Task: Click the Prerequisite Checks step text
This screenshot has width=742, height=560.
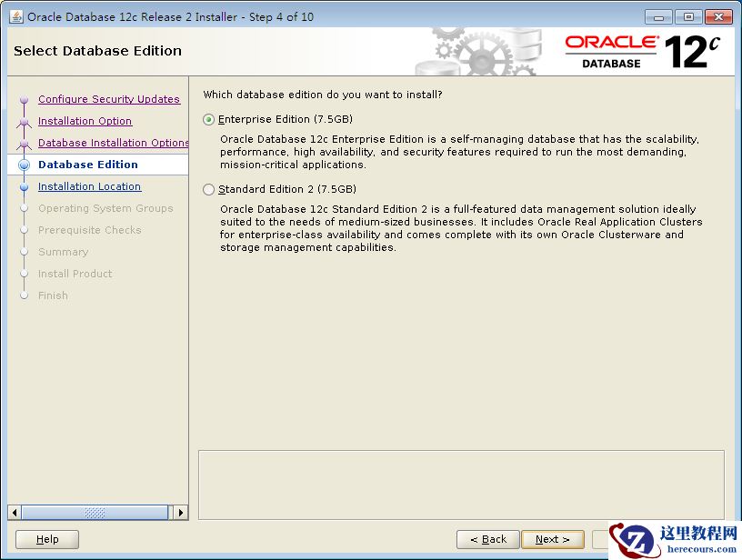Action: pos(90,230)
